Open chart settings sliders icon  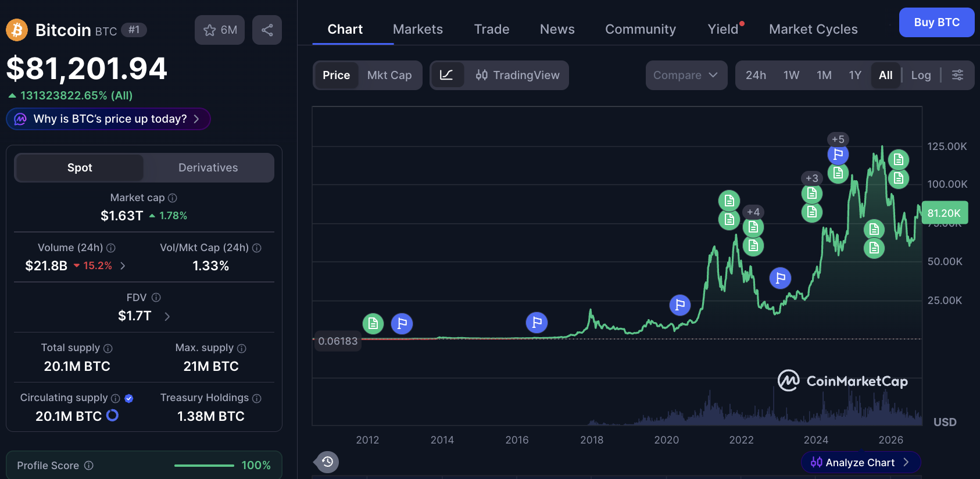[957, 75]
